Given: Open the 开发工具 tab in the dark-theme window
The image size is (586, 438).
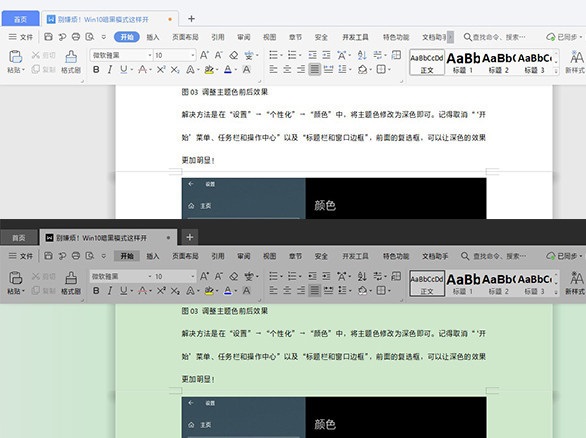Looking at the screenshot, I should 355,256.
